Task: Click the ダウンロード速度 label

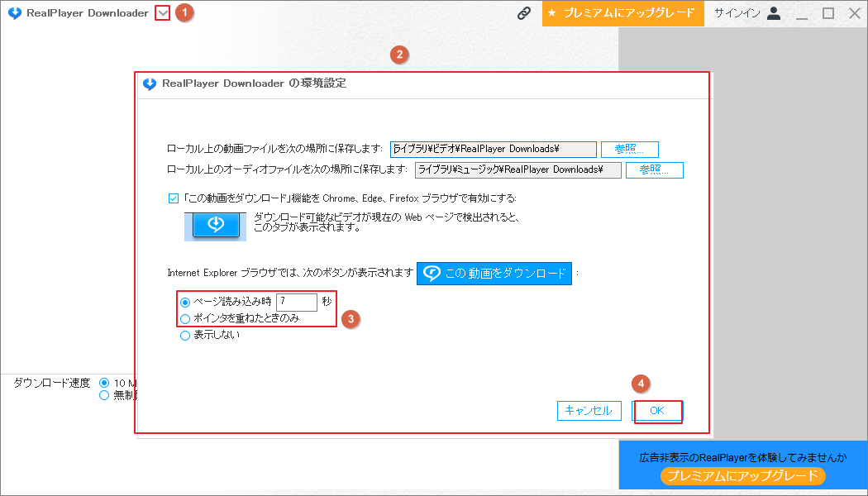Action: (x=51, y=383)
